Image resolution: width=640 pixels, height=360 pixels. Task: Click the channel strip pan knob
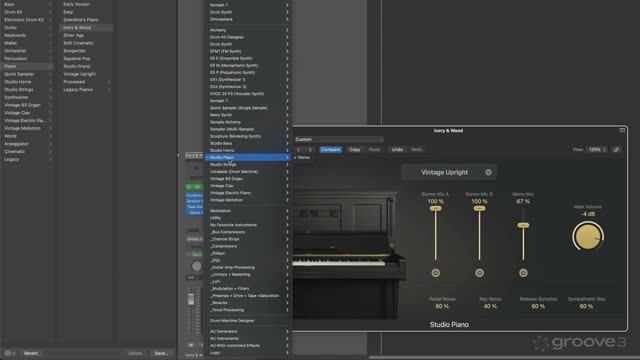tap(196, 266)
